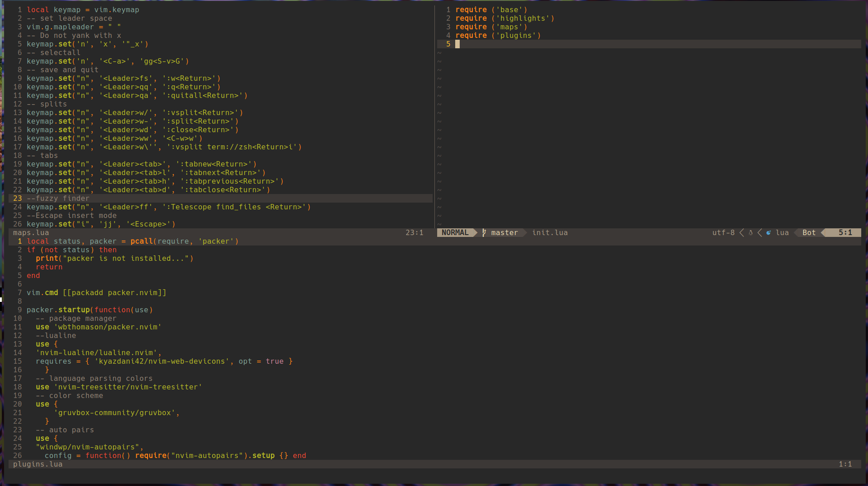Click the 'jj' Escape keymap line

click(x=101, y=224)
